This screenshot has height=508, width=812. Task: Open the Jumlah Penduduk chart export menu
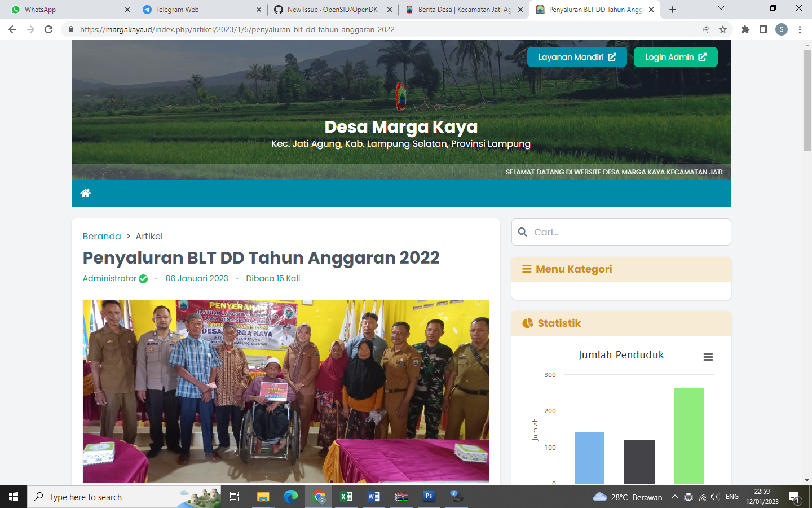(708, 357)
